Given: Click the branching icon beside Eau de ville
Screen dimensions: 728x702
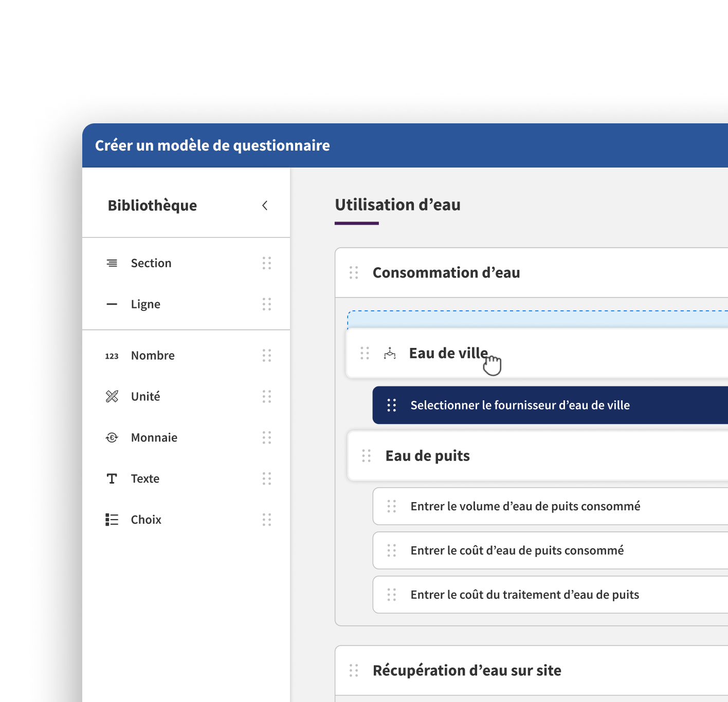Looking at the screenshot, I should tap(390, 354).
